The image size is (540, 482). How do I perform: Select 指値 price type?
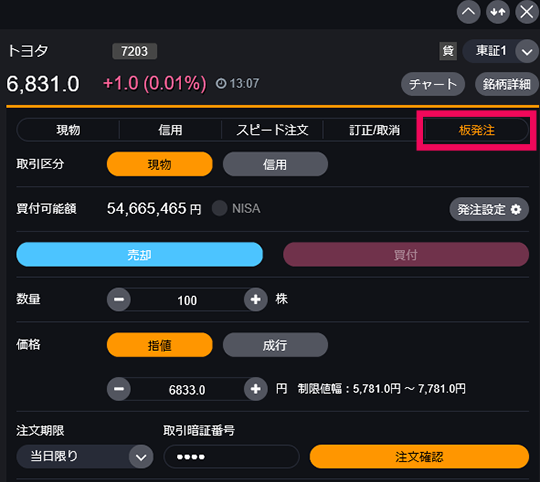click(159, 345)
